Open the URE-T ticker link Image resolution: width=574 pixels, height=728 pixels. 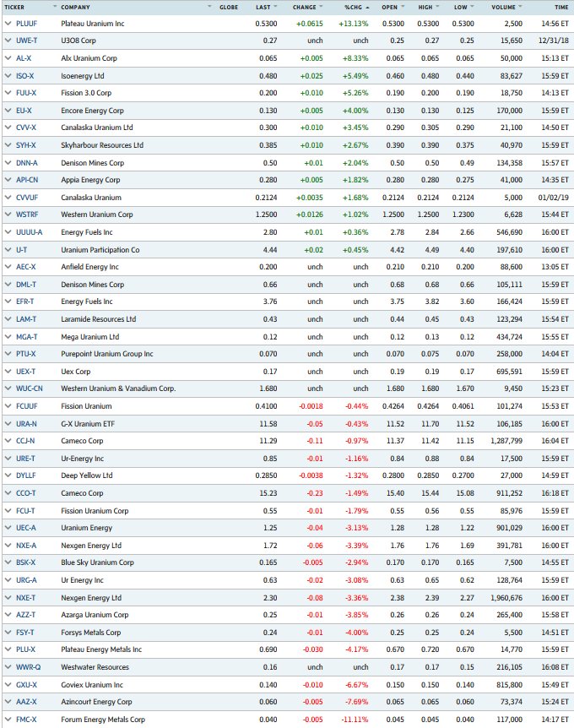click(25, 459)
